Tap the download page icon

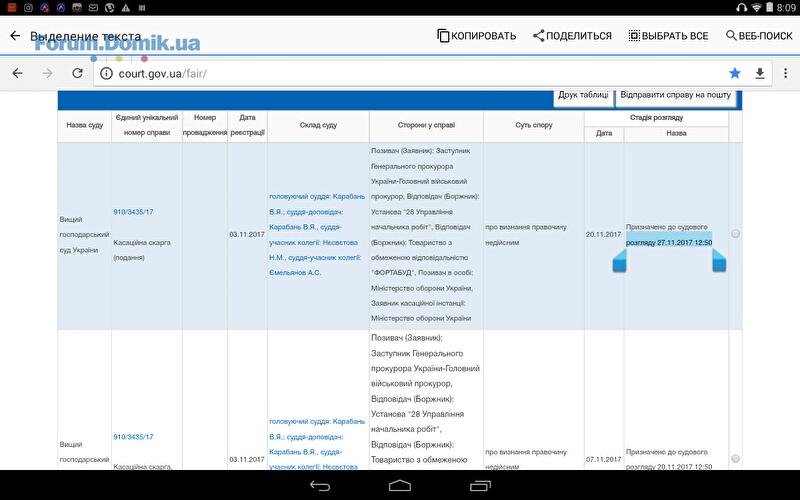[x=760, y=73]
